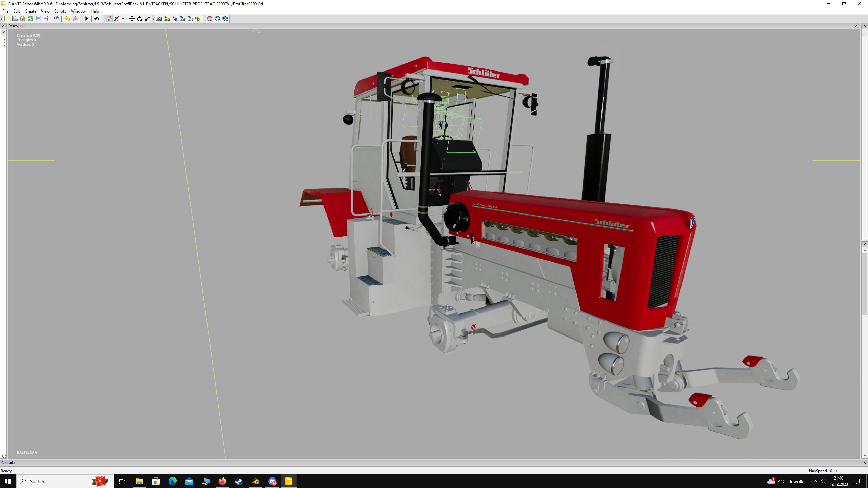Click lower right panel scroll down arrow
Screen dimensions: 868x488
pyautogui.click(x=864, y=455)
